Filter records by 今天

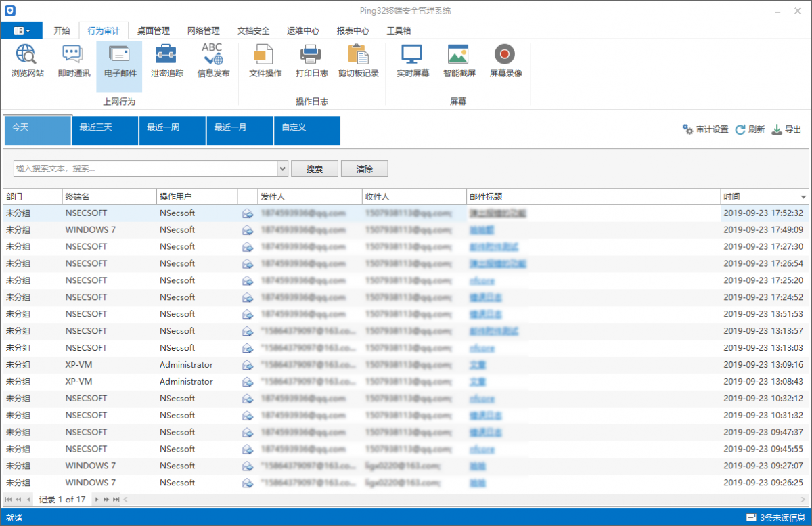[37, 130]
